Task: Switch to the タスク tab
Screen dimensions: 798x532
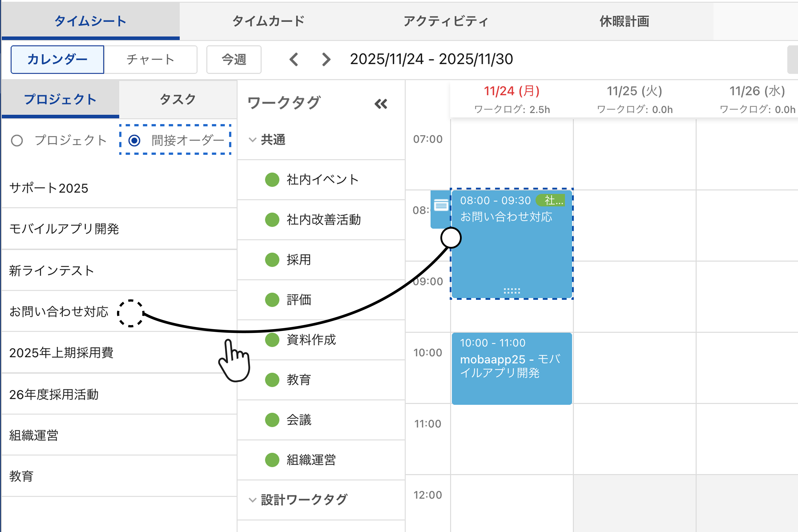Action: coord(177,99)
